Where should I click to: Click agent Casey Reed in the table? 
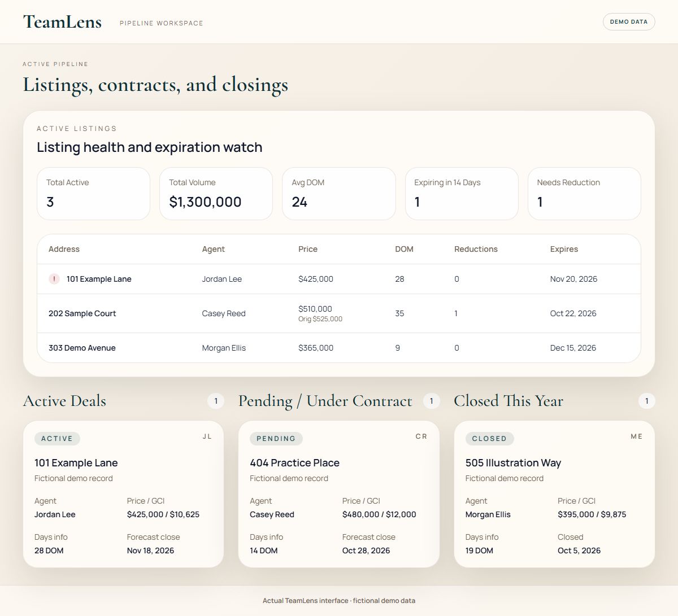pos(224,313)
